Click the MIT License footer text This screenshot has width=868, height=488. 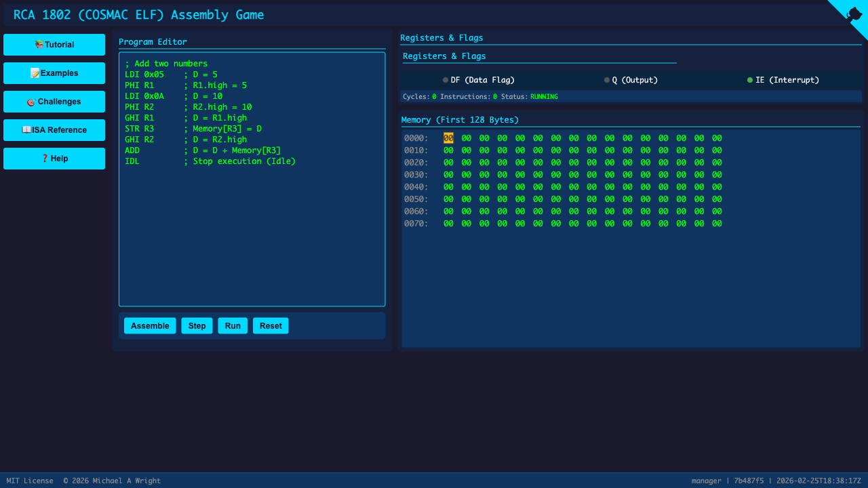pos(30,481)
